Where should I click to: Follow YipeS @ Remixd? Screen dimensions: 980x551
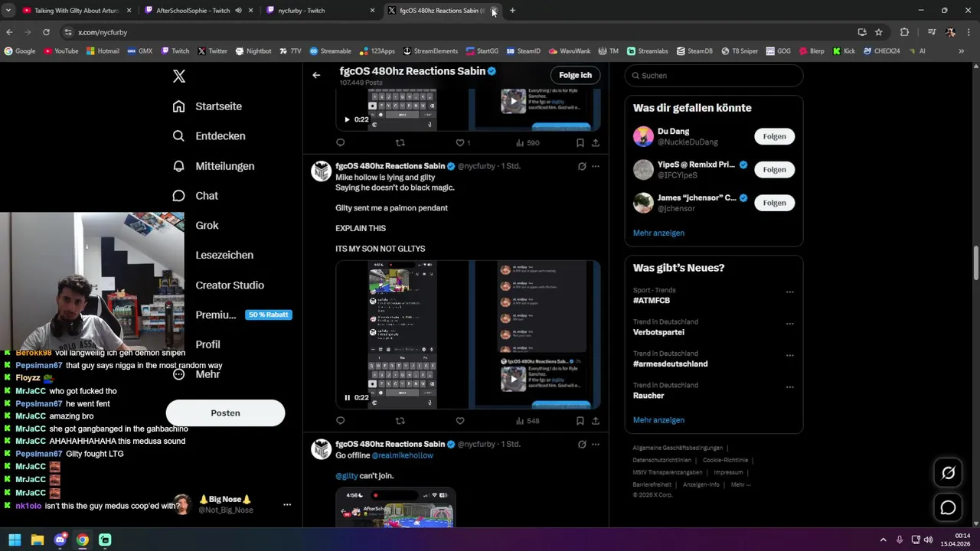774,169
